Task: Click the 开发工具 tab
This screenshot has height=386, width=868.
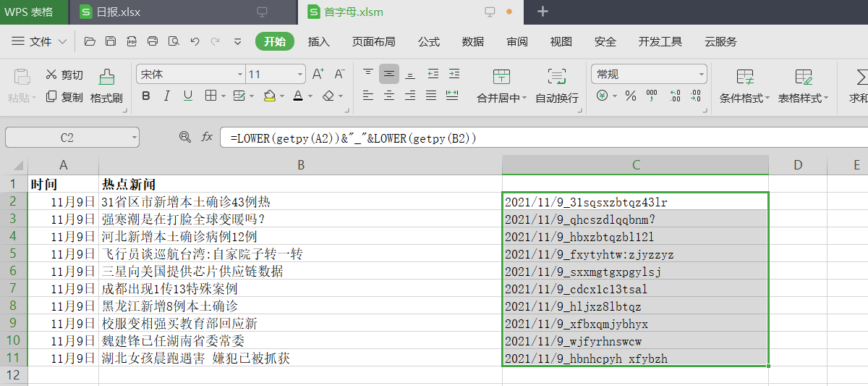Action: [660, 42]
